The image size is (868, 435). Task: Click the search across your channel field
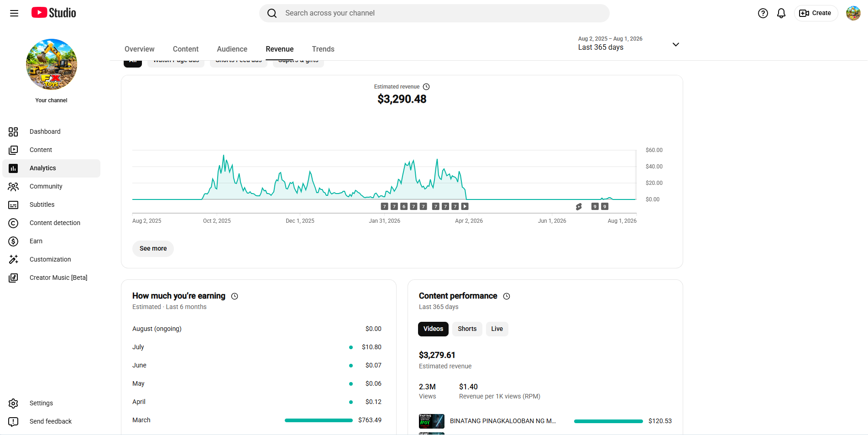pos(434,13)
